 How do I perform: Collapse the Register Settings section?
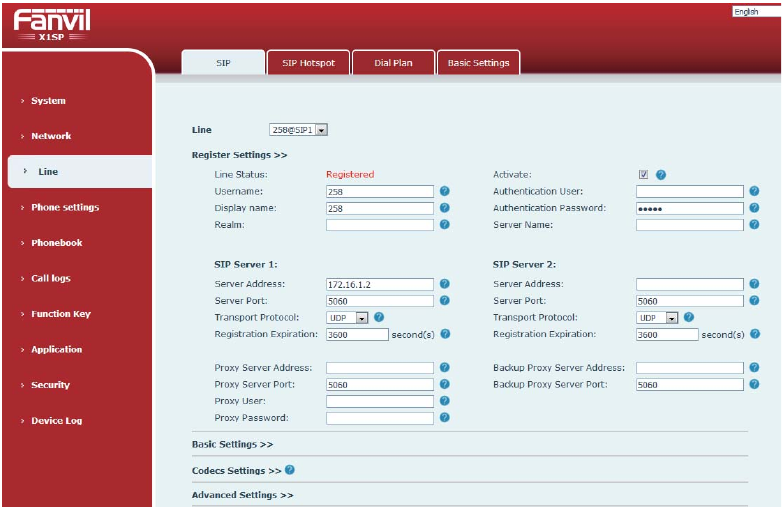tap(239, 155)
